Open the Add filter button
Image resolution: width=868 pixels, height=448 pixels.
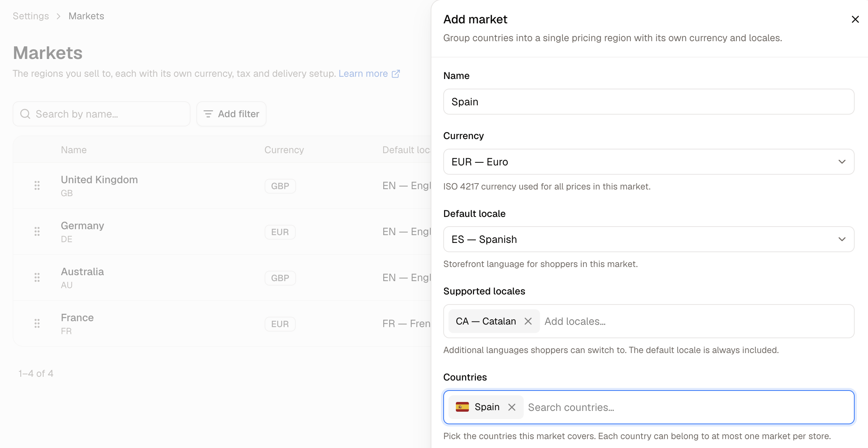tap(231, 114)
